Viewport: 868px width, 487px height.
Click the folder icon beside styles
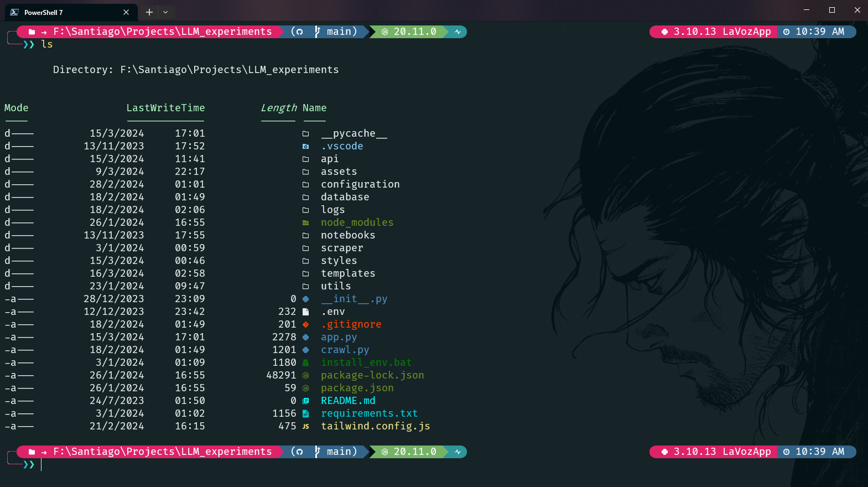point(305,261)
